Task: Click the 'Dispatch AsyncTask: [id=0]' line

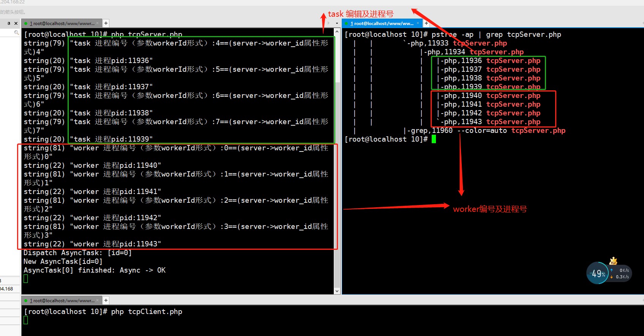Action: tap(78, 252)
